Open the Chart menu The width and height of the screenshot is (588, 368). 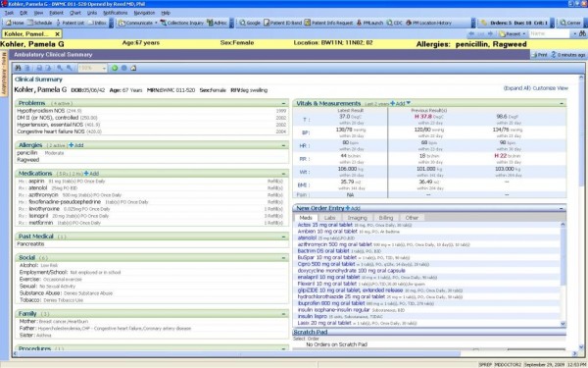coord(75,13)
